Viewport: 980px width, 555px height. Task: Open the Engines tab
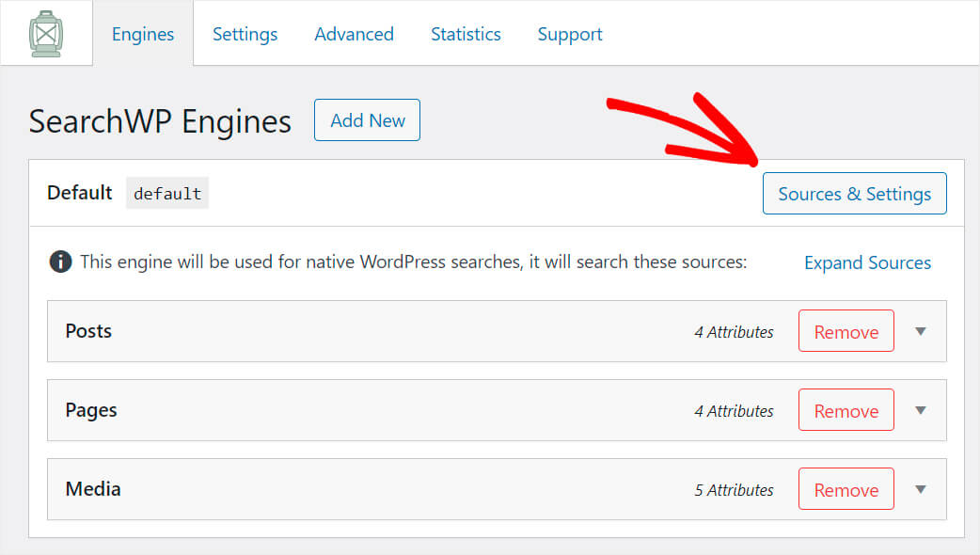tap(143, 34)
